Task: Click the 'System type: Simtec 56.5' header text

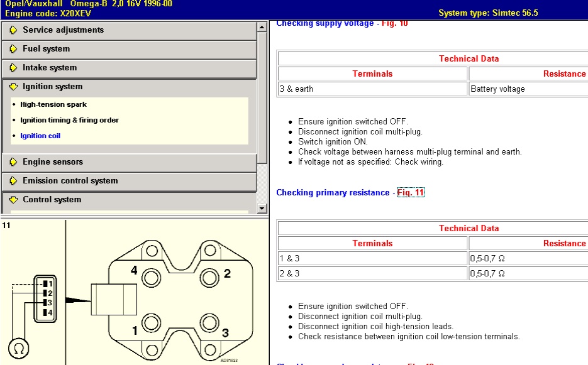Action: 488,13
